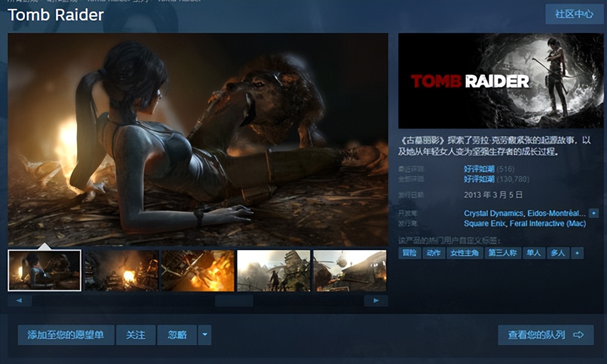607x364 pixels.
Task: Click the 关注 follow button
Action: click(x=135, y=335)
